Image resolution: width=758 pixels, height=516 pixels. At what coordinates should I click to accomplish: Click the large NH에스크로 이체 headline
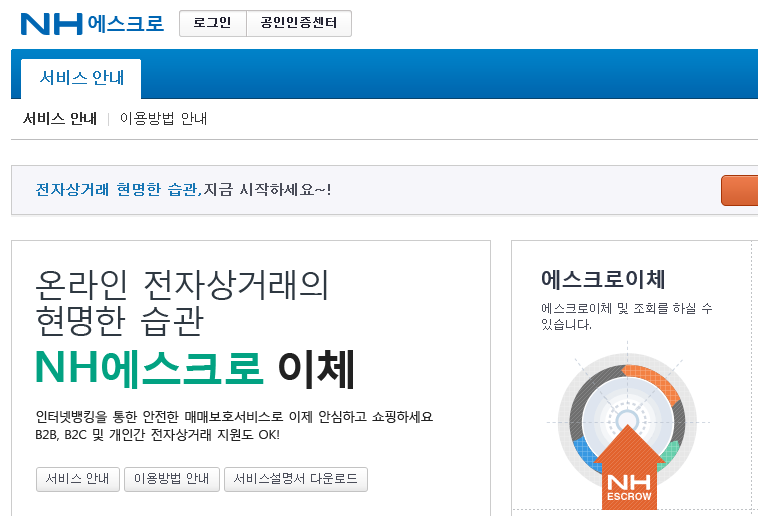pyautogui.click(x=195, y=369)
